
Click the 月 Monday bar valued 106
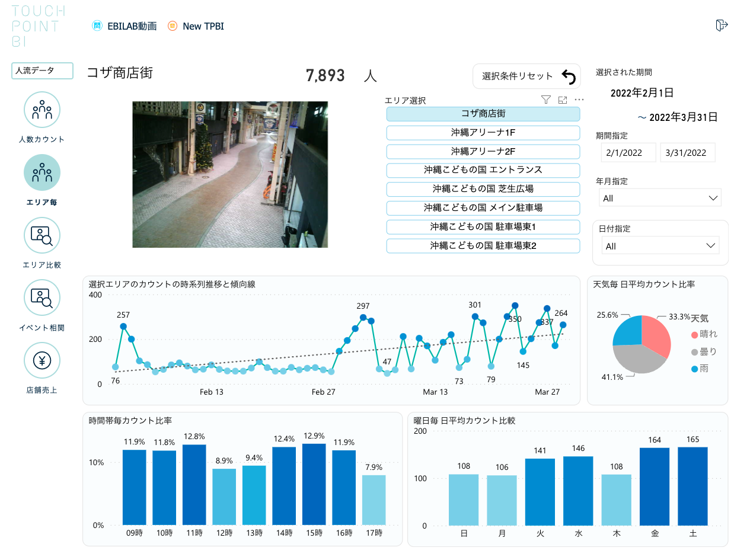[x=502, y=501]
